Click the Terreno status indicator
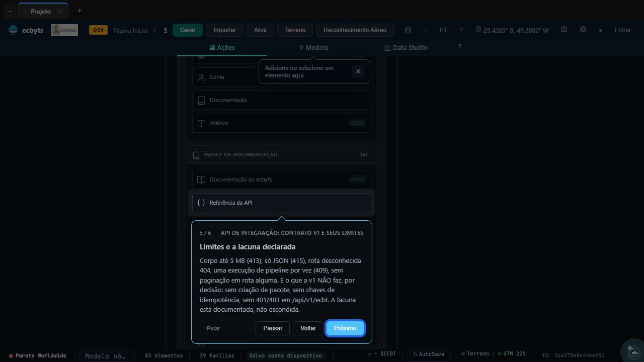Image resolution: width=644 pixels, height=362 pixels. tap(475, 354)
